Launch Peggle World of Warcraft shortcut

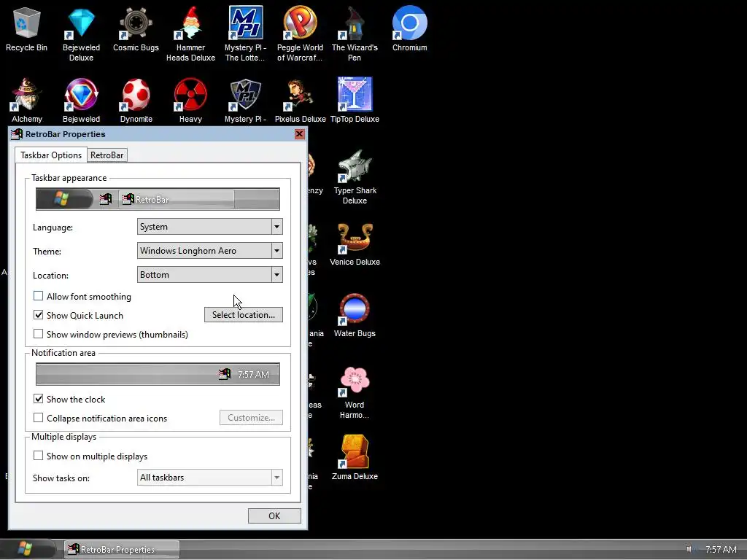[300, 34]
